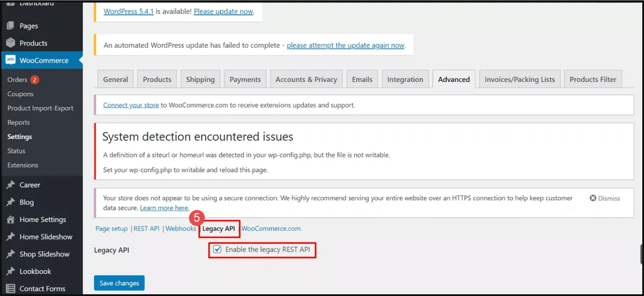Click the Please update now link
Viewport: 644px width, 296px height.
[223, 11]
